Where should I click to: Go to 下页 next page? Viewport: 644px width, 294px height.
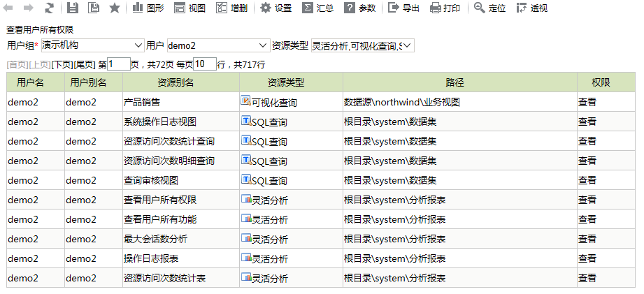click(x=62, y=64)
